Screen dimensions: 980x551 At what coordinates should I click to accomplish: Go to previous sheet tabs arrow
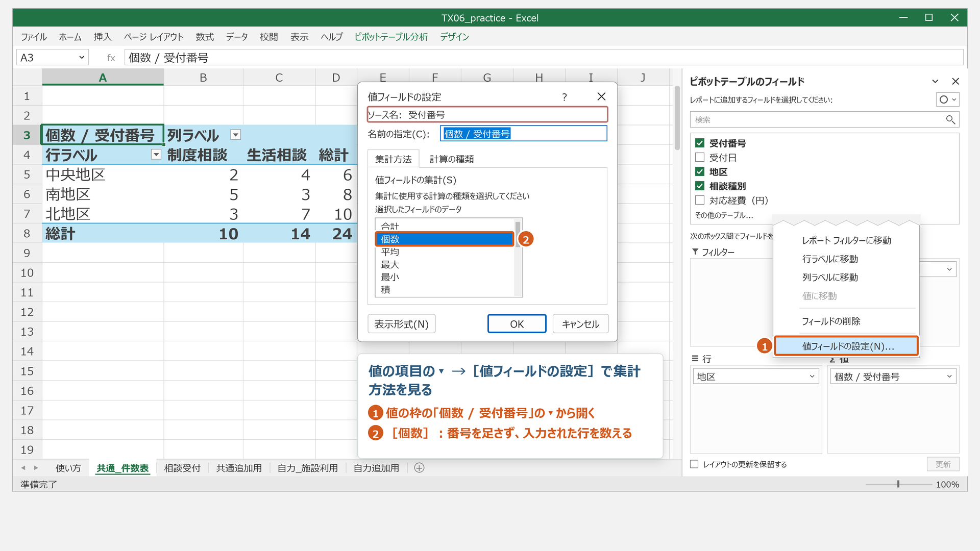click(x=23, y=468)
